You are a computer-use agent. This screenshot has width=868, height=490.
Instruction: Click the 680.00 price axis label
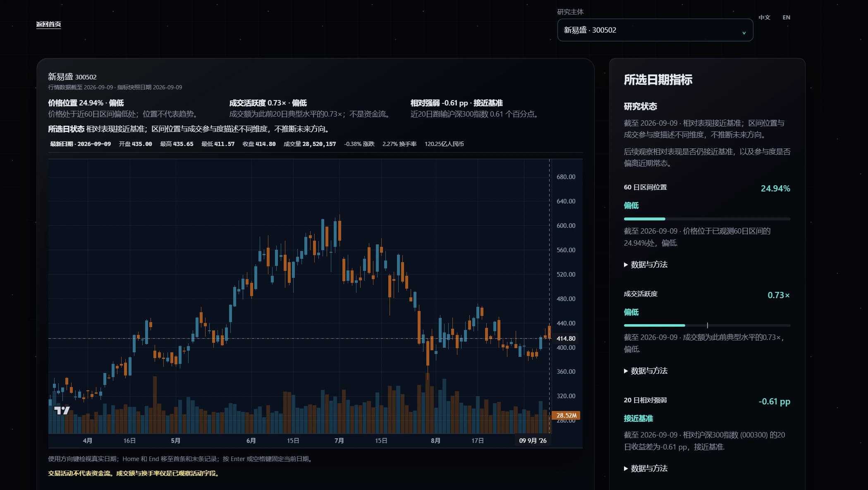[566, 177]
